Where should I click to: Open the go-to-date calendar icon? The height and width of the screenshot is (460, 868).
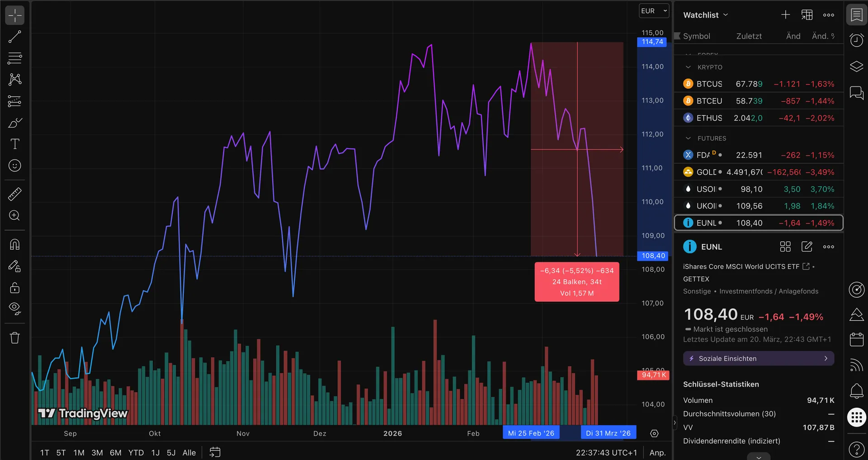click(215, 452)
